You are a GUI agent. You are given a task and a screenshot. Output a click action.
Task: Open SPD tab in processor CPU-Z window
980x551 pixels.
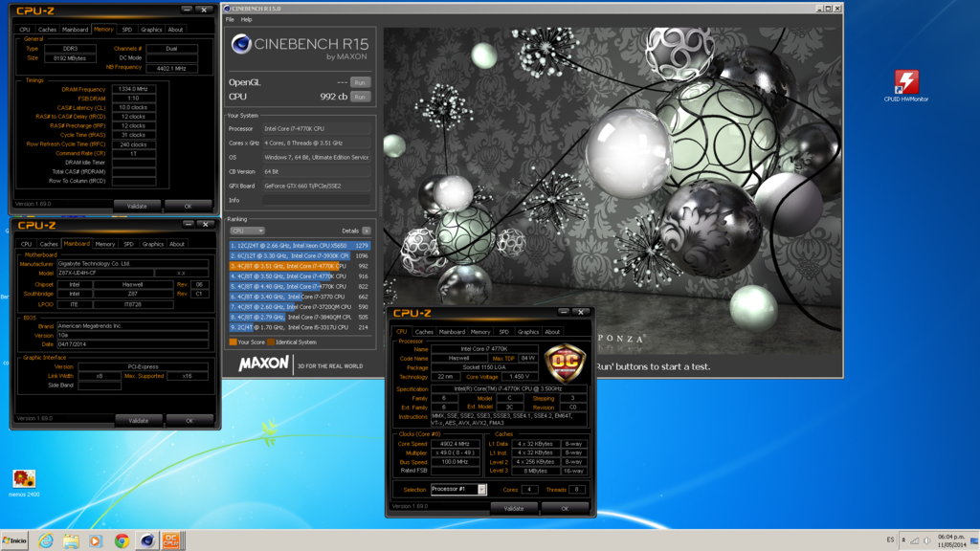[503, 332]
